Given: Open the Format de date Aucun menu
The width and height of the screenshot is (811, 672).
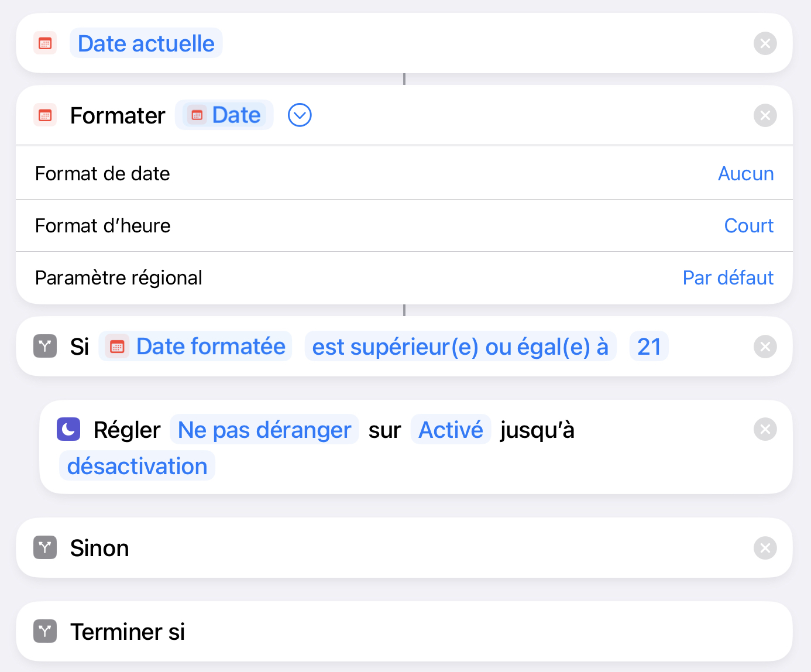Looking at the screenshot, I should tap(745, 174).
